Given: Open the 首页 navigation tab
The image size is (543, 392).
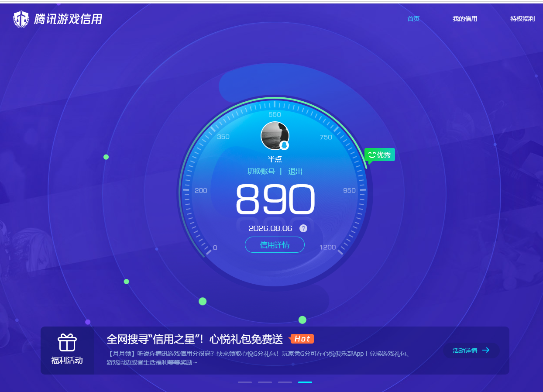Looking at the screenshot, I should coord(413,19).
